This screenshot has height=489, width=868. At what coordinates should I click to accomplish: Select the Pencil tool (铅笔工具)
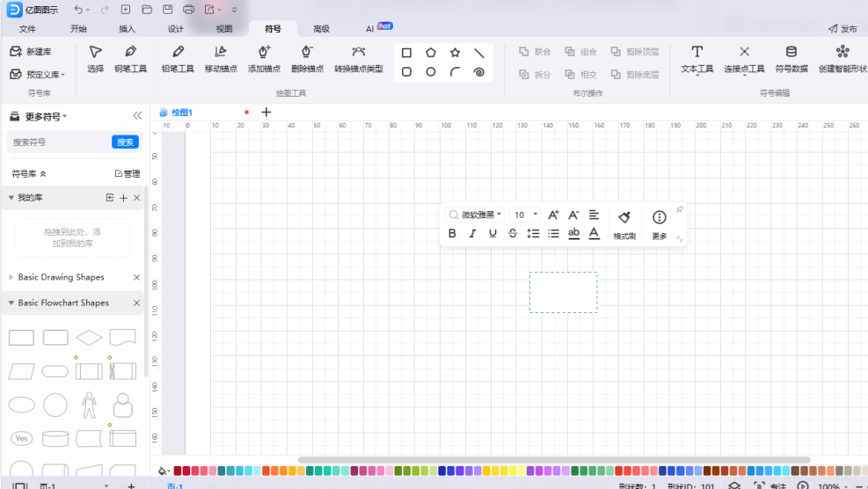[x=178, y=59]
